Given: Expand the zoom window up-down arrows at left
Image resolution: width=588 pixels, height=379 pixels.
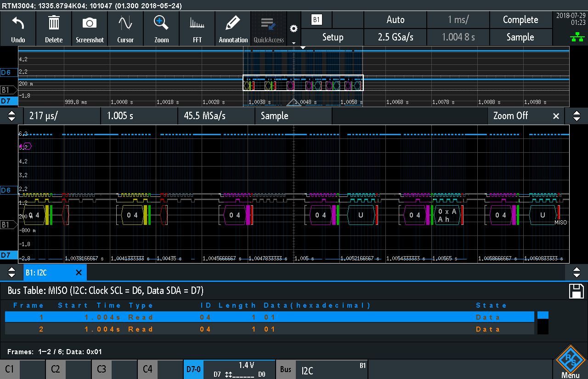Looking at the screenshot, I should (x=12, y=116).
